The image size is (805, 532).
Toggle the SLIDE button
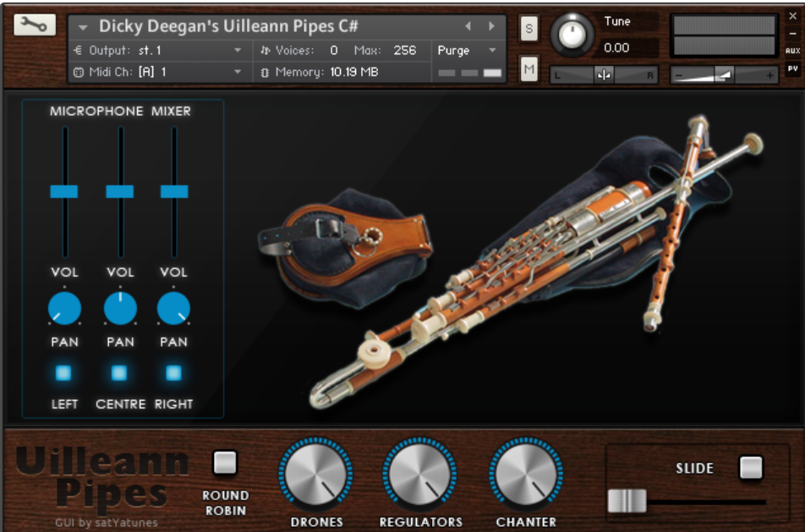point(751,467)
